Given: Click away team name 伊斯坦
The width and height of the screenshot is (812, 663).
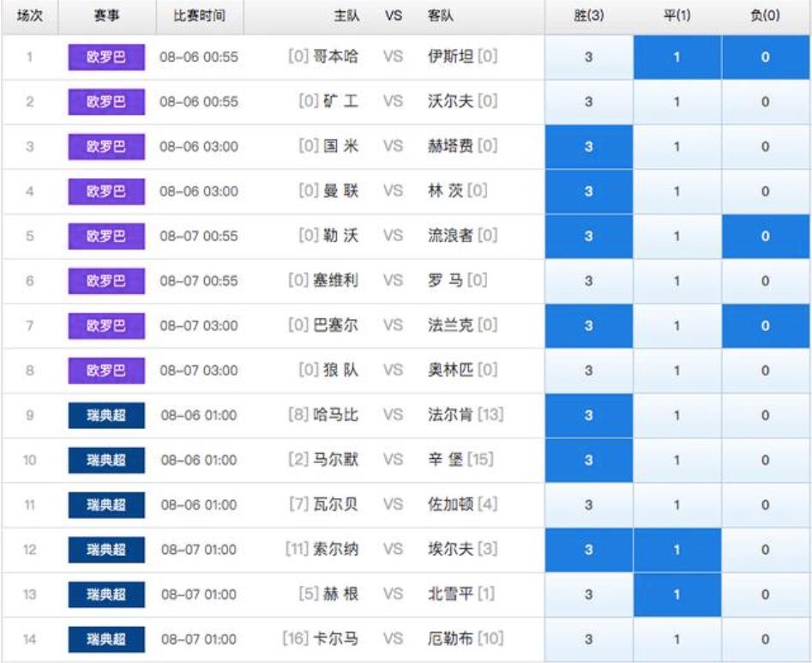Looking at the screenshot, I should (x=450, y=56).
